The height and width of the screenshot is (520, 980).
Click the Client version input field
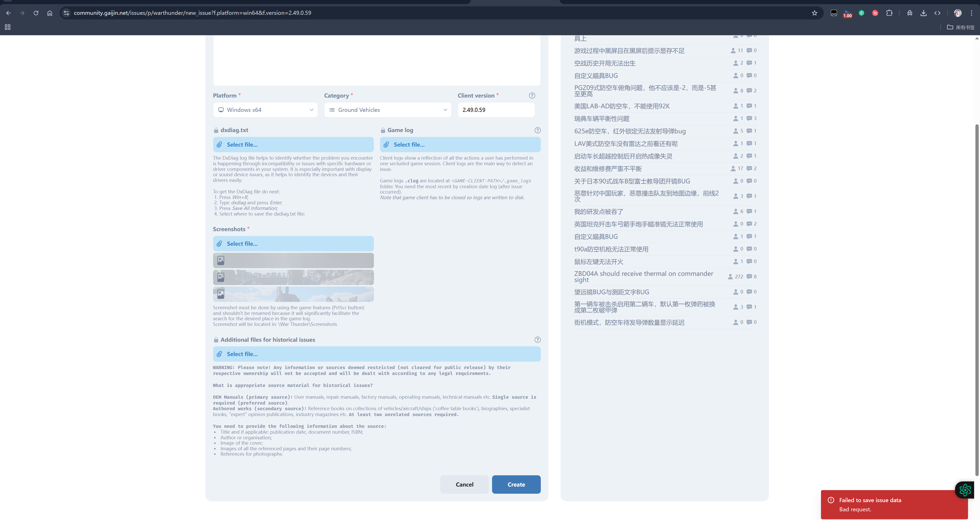pos(496,110)
